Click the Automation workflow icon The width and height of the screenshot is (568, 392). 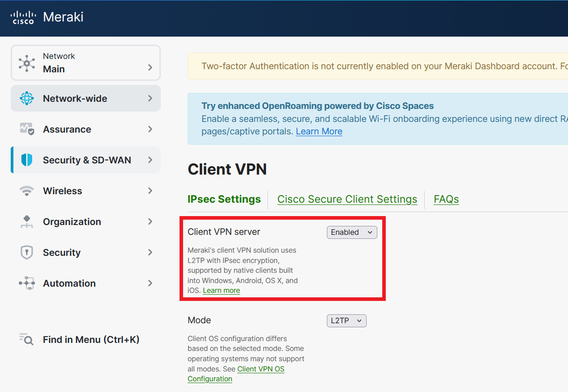click(27, 283)
